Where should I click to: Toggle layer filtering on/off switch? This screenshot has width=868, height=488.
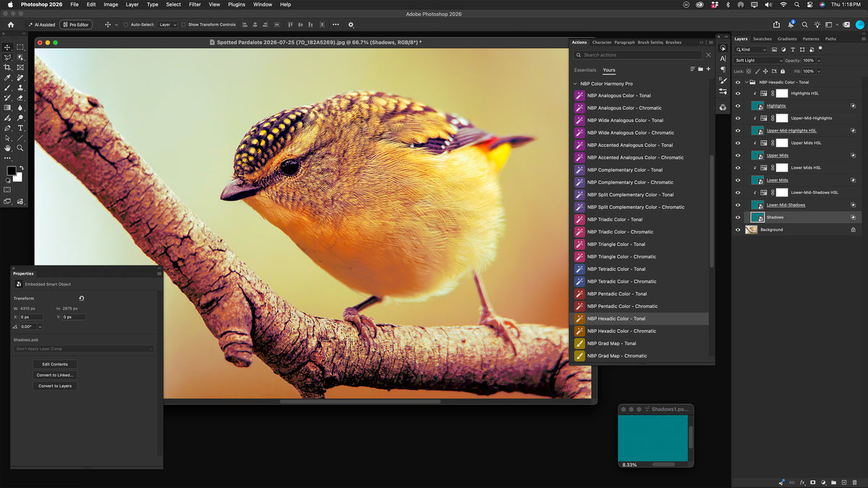coord(820,48)
